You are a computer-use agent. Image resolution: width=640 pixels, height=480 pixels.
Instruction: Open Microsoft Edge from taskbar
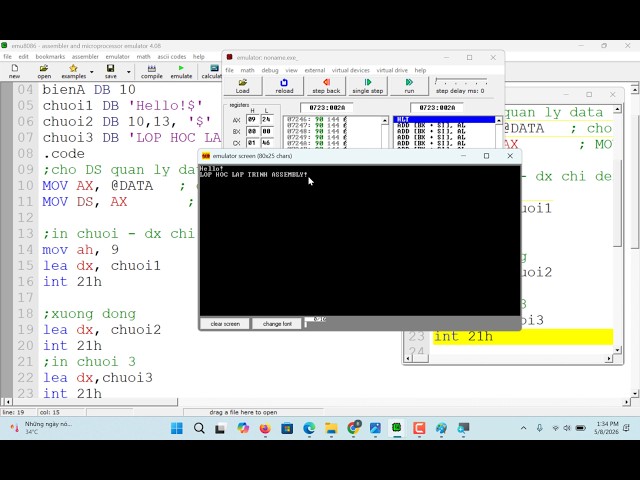[x=309, y=428]
